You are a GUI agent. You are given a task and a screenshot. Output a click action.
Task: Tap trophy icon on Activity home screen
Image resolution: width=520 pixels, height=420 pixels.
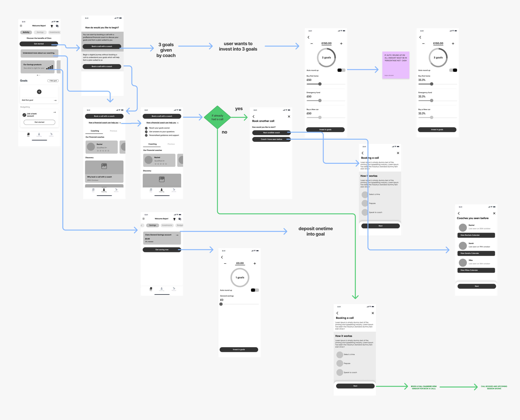52,26
